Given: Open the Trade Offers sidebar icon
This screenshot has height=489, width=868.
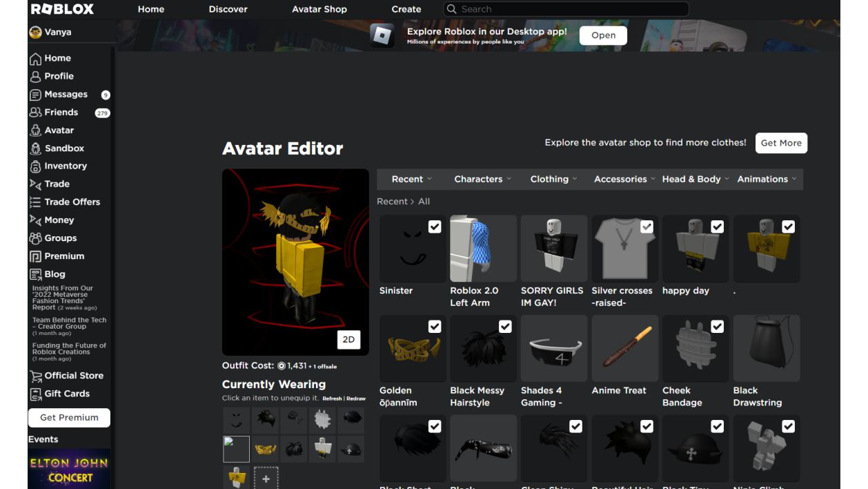Looking at the screenshot, I should click(x=35, y=202).
